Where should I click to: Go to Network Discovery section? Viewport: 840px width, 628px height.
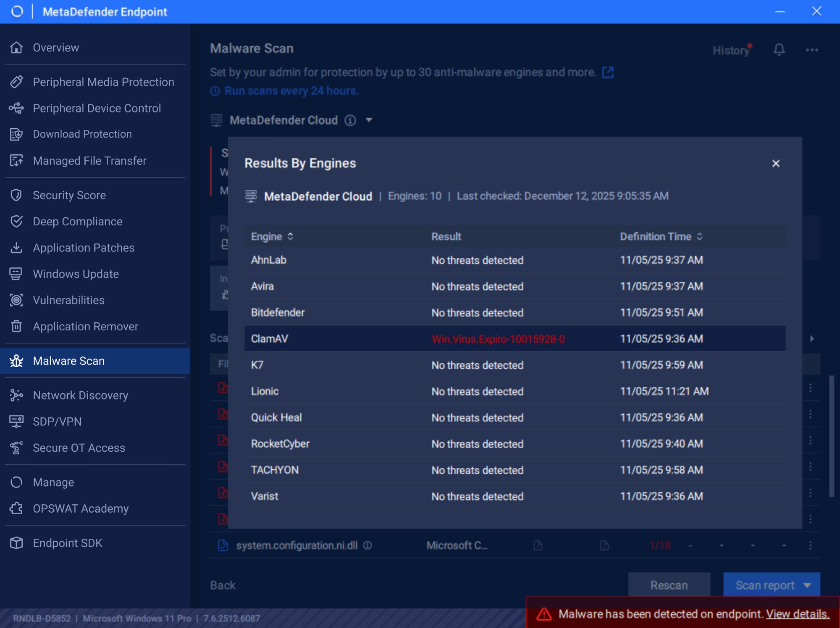click(x=80, y=395)
